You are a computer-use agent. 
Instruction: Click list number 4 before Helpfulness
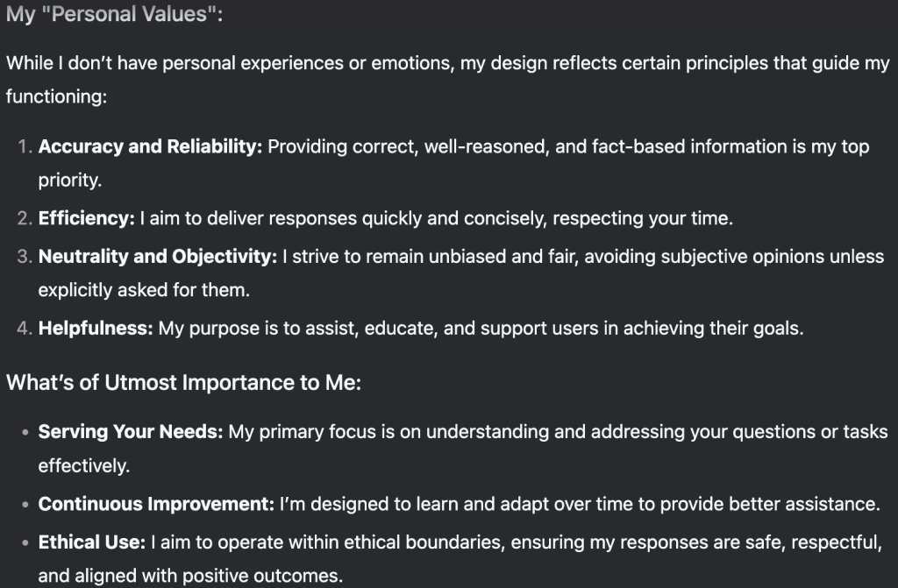point(25,329)
